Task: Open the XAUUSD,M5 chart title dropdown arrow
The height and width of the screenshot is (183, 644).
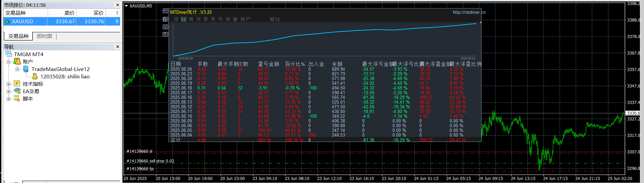Action: tap(126, 6)
